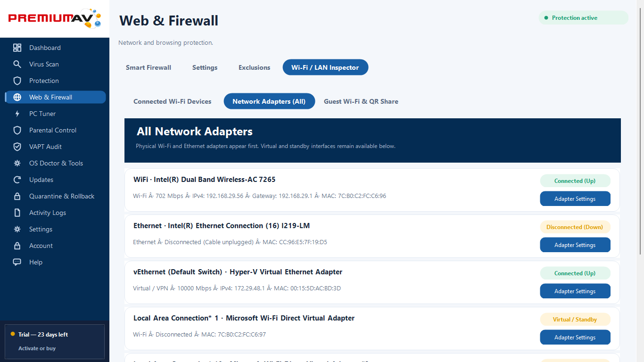
Task: Click the VAPT Audit checkmark shield icon
Action: [17, 147]
